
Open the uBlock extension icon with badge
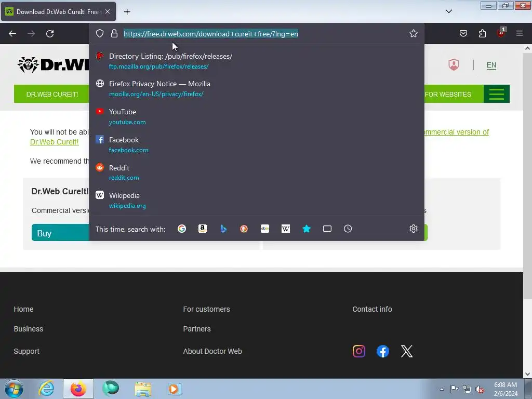501,33
